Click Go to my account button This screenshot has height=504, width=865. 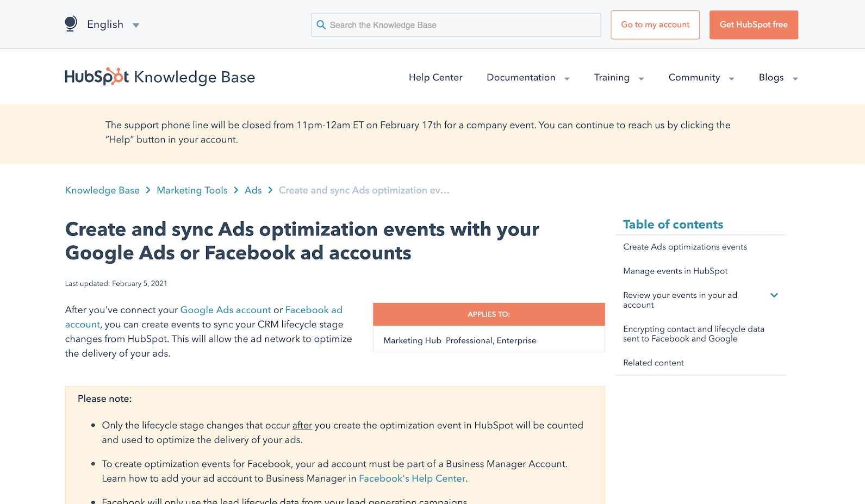[655, 25]
